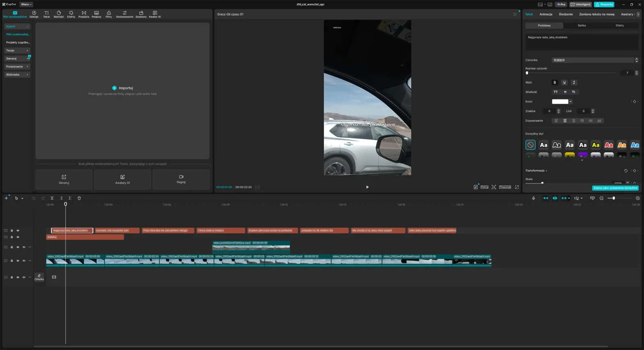Image resolution: width=644 pixels, height=350 pixels.
Task: Lock the top text track
Action: coord(12,231)
